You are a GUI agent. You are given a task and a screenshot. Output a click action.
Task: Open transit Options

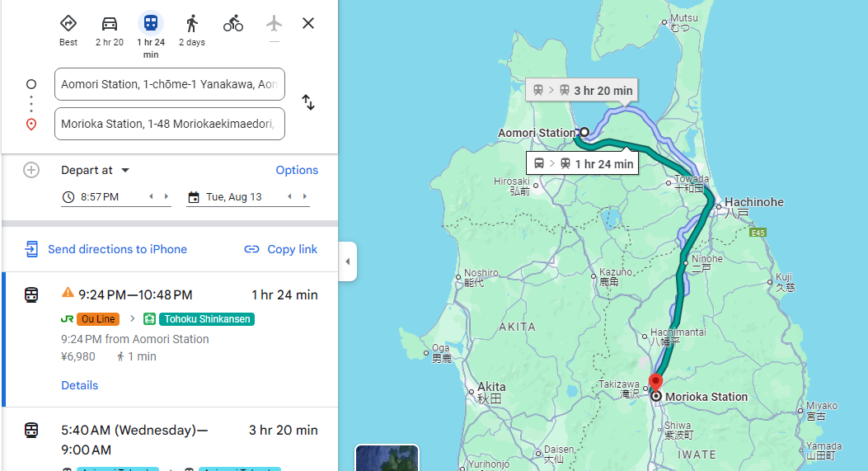(x=297, y=170)
